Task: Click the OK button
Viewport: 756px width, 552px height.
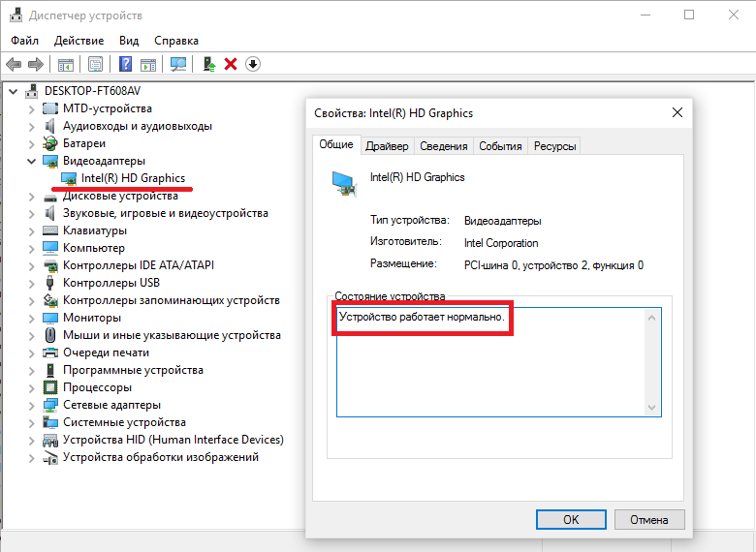Action: pyautogui.click(x=571, y=520)
